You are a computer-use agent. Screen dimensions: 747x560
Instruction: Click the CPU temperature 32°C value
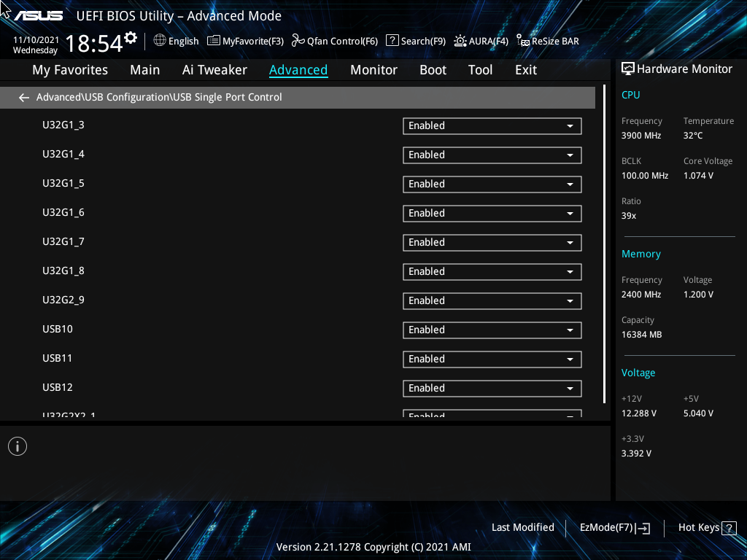[693, 136]
